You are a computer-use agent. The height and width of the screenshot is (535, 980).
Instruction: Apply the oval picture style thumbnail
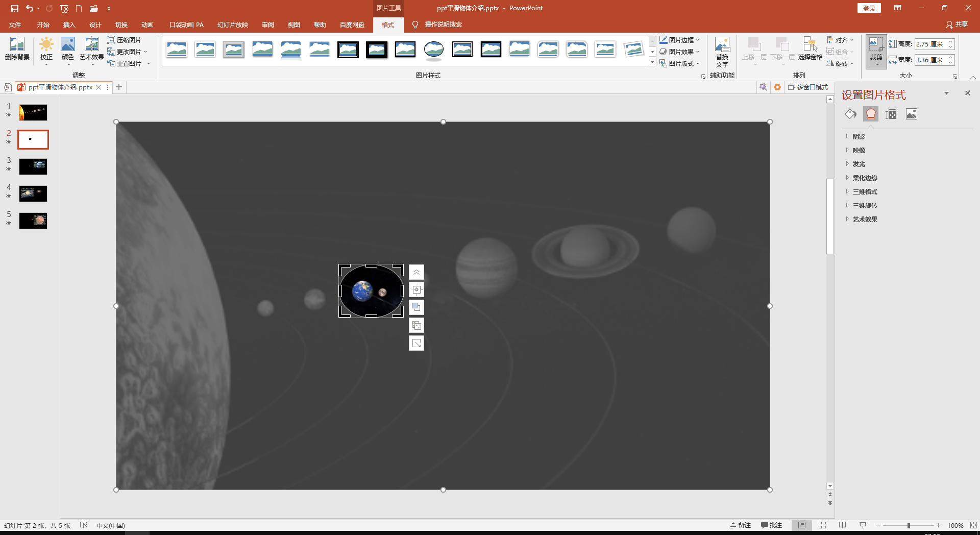click(434, 50)
